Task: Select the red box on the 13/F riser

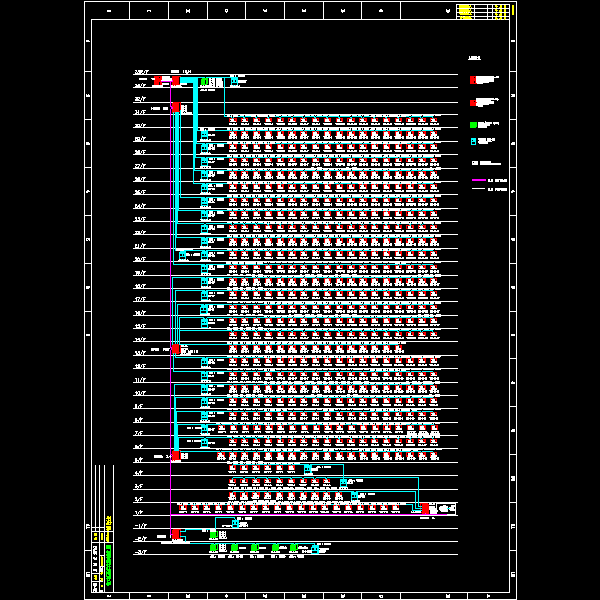Action: (x=176, y=349)
